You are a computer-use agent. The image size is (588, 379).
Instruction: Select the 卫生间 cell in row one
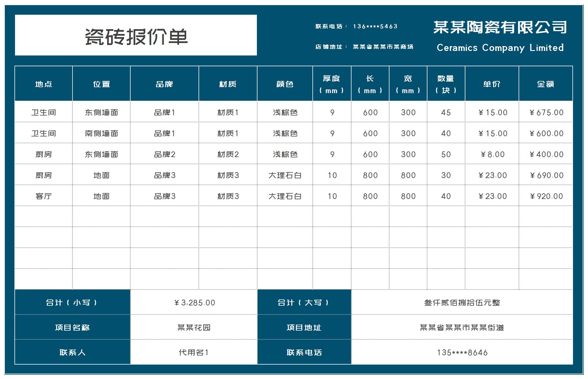[x=43, y=112]
